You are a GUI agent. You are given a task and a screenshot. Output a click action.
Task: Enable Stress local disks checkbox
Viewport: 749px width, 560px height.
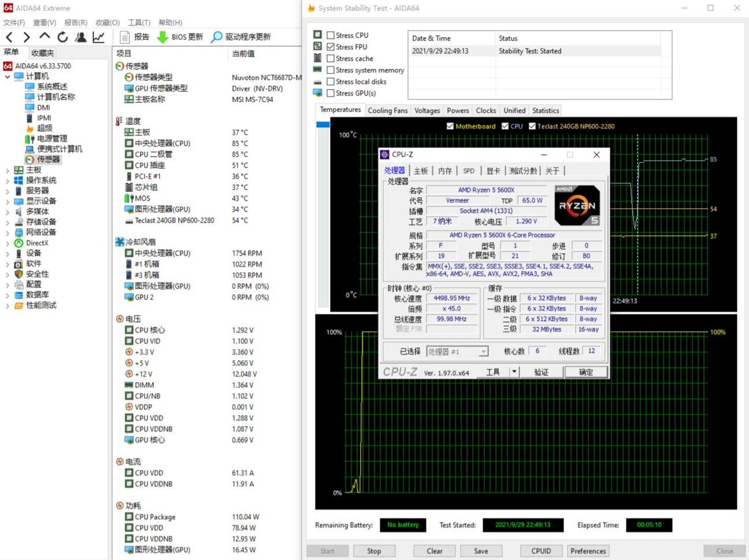pyautogui.click(x=331, y=81)
